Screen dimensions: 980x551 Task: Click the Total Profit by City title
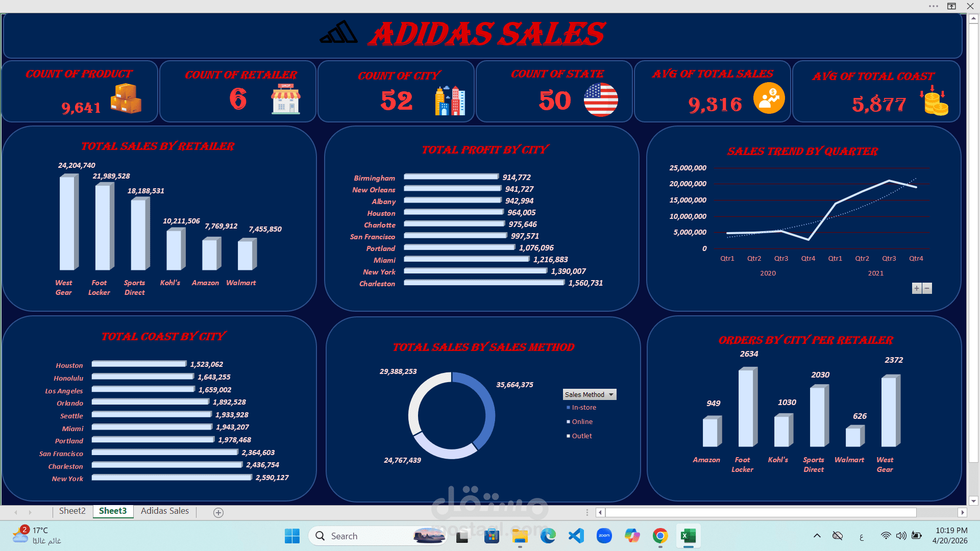485,150
